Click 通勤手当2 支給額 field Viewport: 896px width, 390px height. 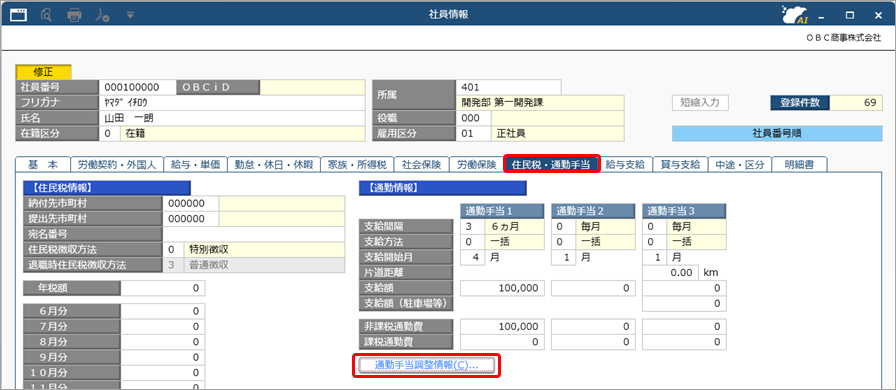[593, 288]
